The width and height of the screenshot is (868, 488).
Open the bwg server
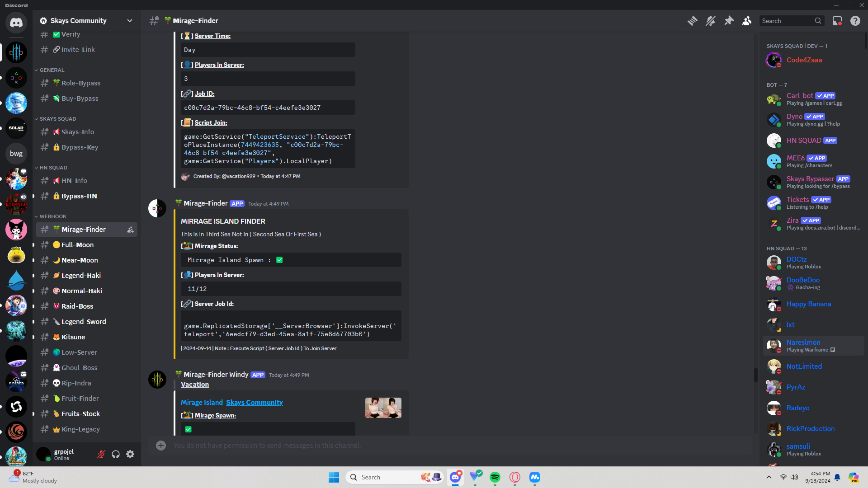[x=16, y=154]
